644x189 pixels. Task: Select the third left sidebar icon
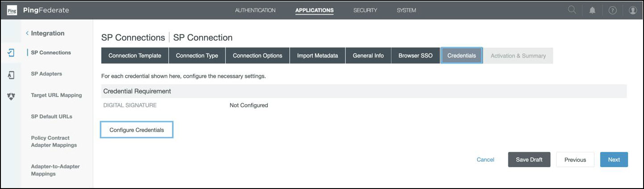pyautogui.click(x=11, y=96)
